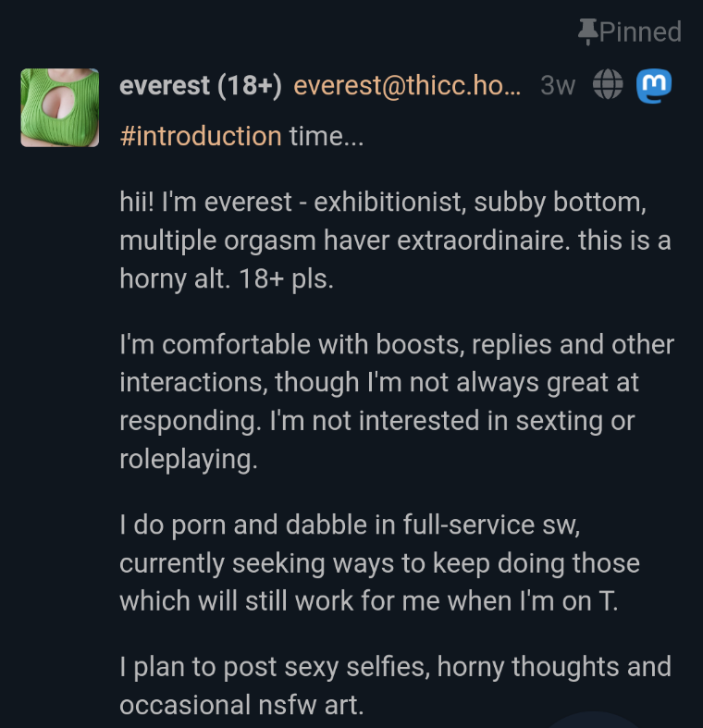Open the paragraph starting 'I'm comfortable with boosts'
Screen dimensions: 703x728
coord(397,402)
